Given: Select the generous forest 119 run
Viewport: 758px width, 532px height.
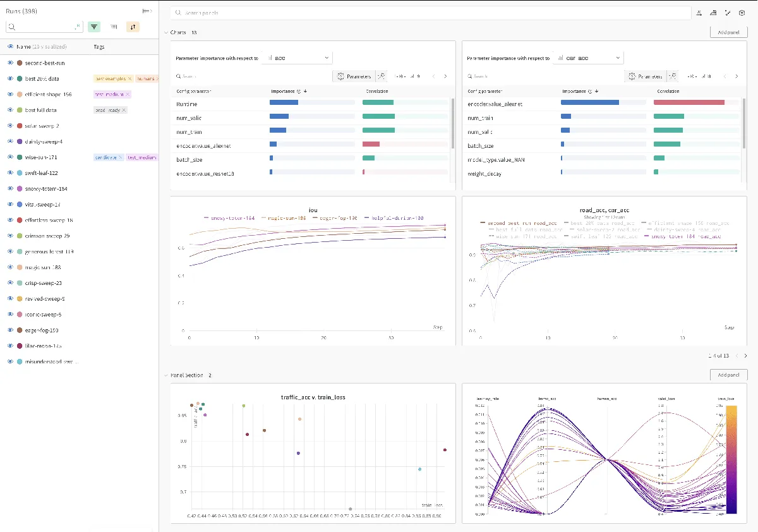Looking at the screenshot, I should coord(49,251).
